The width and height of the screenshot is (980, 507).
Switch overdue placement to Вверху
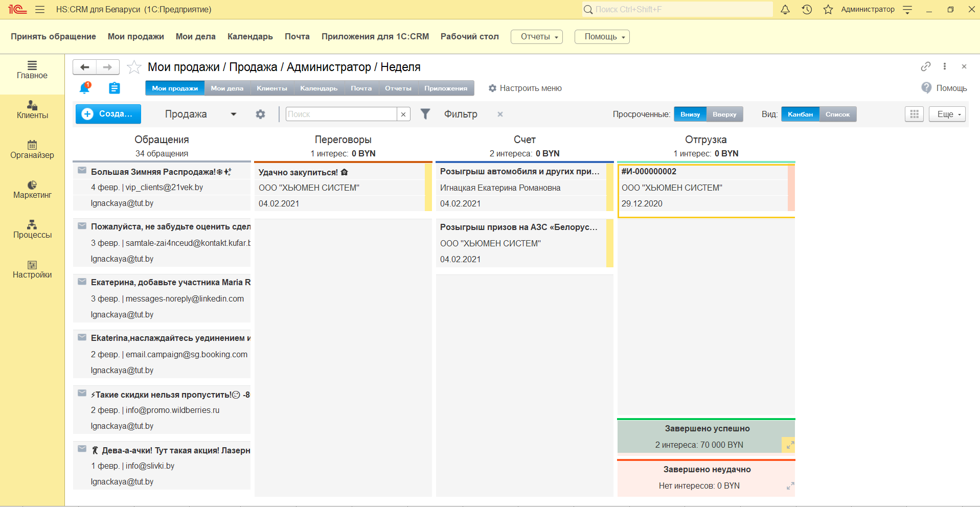click(x=724, y=114)
